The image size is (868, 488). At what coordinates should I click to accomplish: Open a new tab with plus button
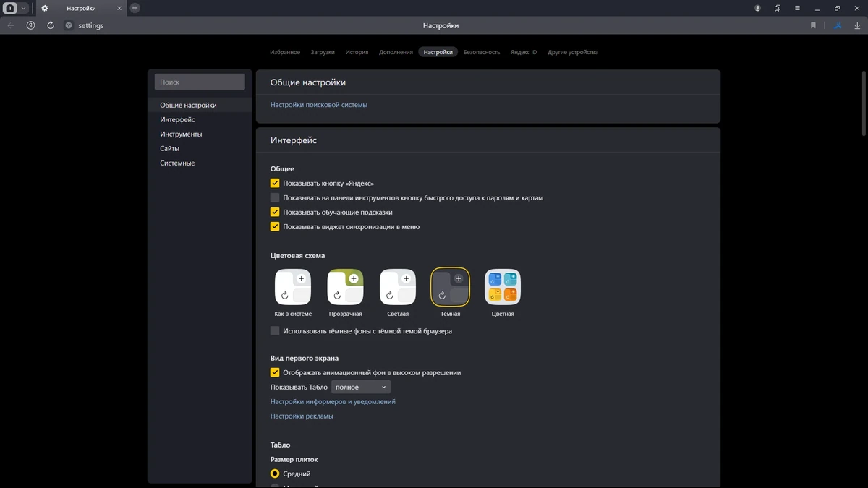(135, 8)
